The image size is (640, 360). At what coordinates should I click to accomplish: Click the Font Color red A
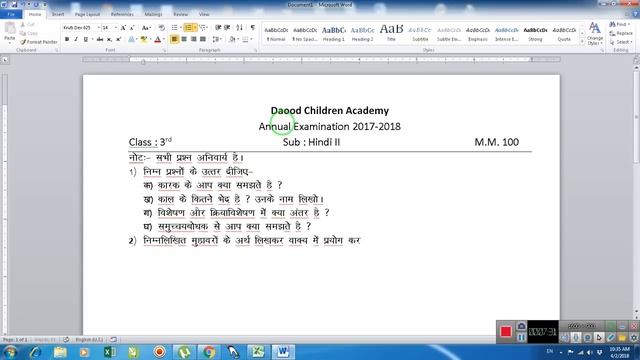(x=158, y=39)
